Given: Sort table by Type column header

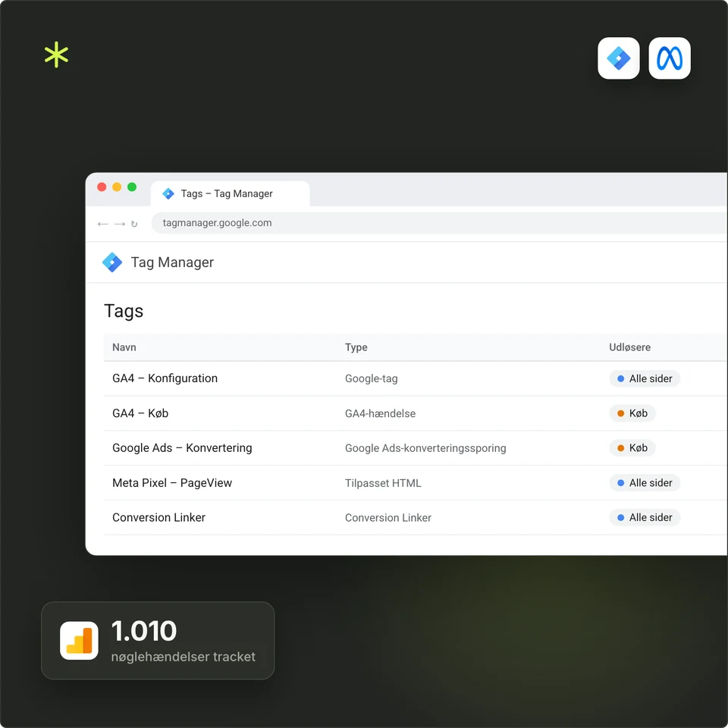Looking at the screenshot, I should pos(356,347).
